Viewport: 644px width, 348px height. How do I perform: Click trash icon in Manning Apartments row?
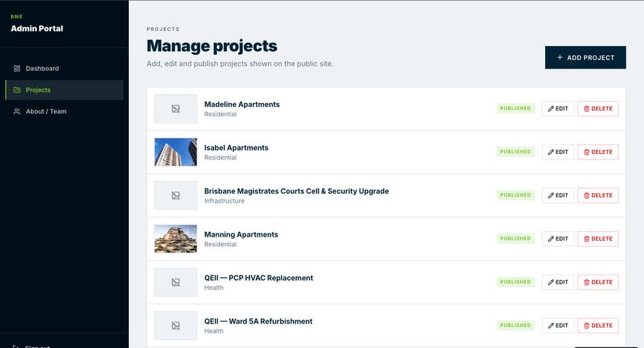tap(586, 239)
